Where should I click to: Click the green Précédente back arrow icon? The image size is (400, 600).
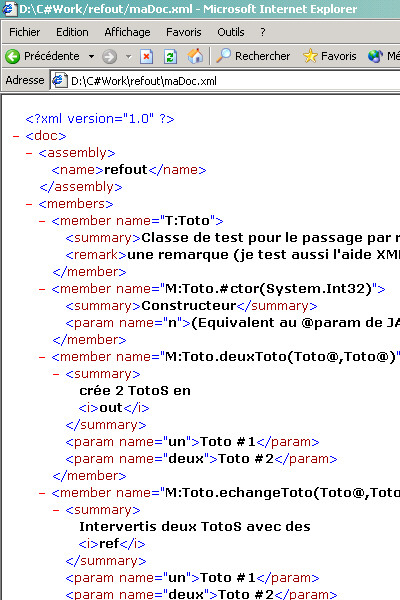12,57
